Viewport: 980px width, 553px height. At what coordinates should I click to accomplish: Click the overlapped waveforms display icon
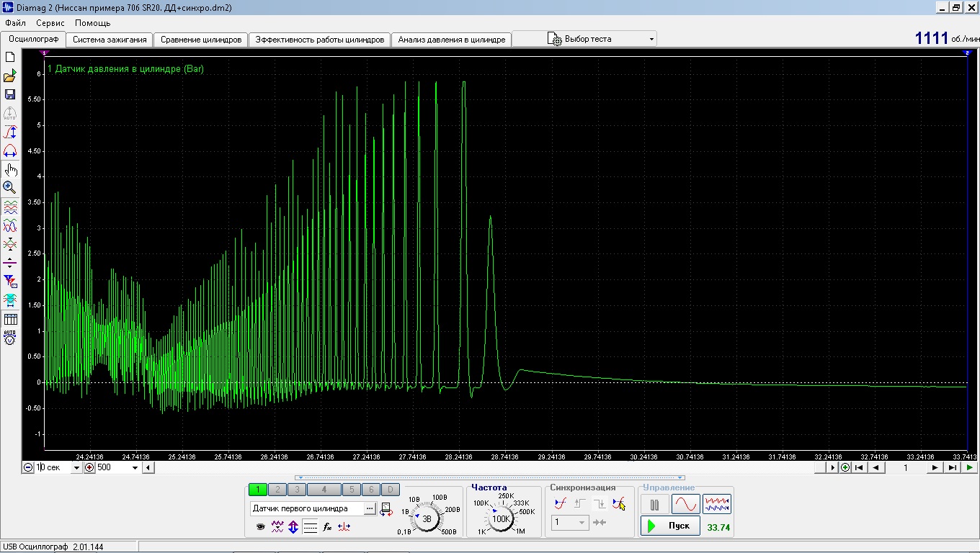[x=10, y=226]
